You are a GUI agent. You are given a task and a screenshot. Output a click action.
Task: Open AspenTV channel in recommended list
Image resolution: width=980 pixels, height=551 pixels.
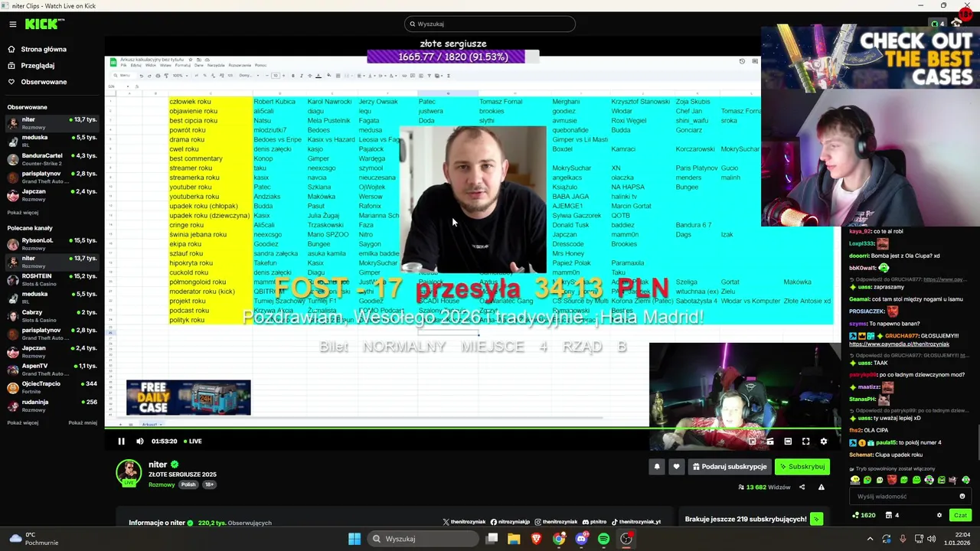point(51,369)
